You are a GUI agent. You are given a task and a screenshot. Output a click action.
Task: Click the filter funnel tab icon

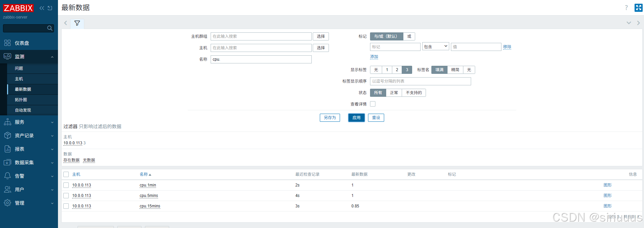pyautogui.click(x=77, y=23)
